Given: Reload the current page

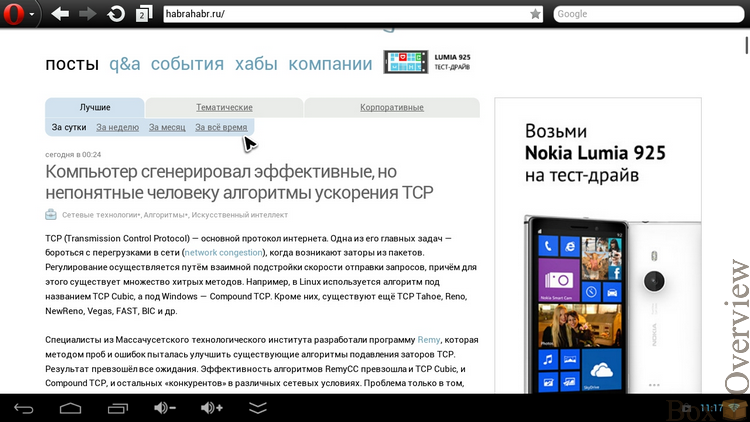Looking at the screenshot, I should coord(116,14).
